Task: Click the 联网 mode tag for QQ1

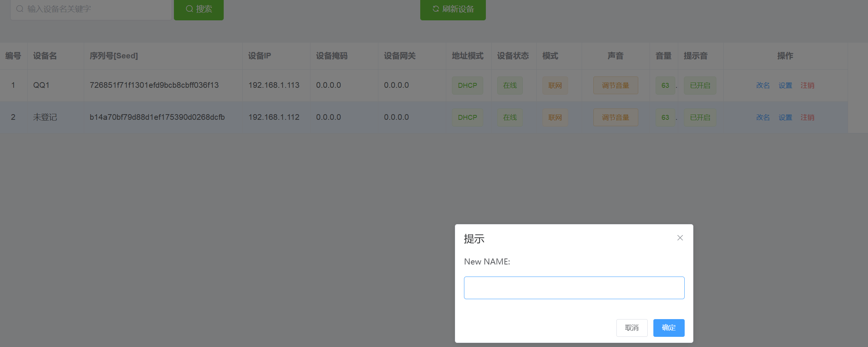Action: (555, 86)
